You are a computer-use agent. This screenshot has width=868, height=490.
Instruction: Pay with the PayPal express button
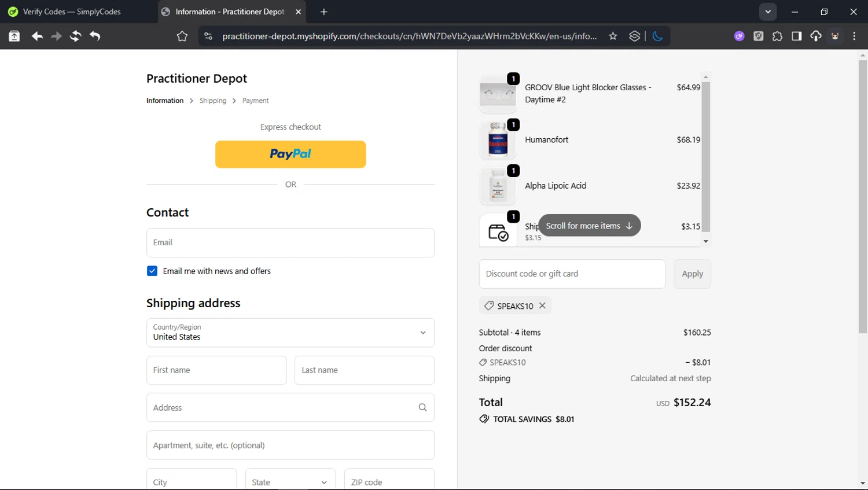pyautogui.click(x=290, y=154)
